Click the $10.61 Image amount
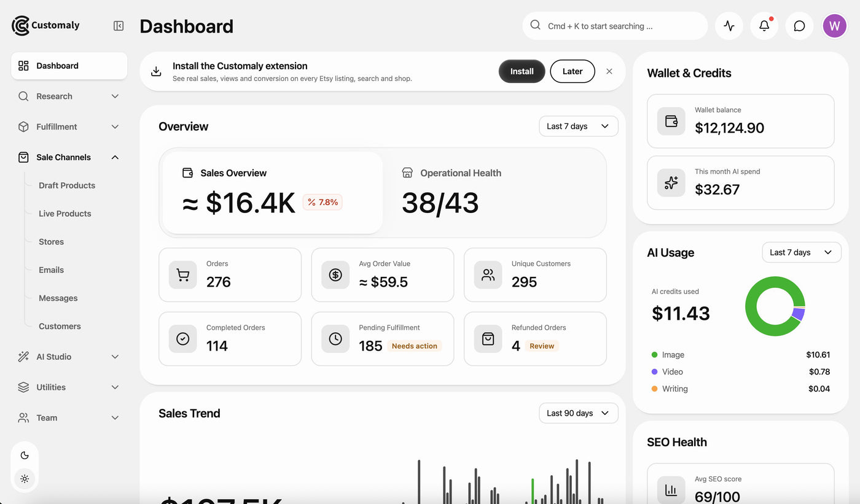The width and height of the screenshot is (860, 504). [818, 355]
